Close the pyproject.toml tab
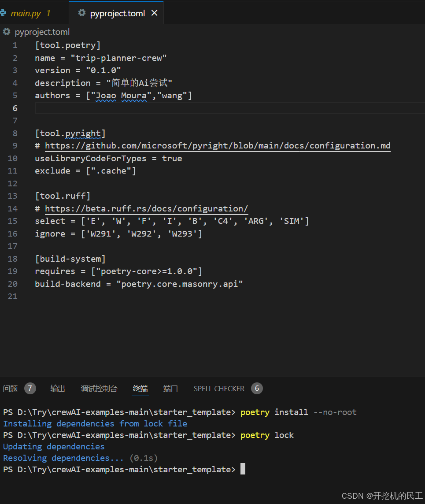 pyautogui.click(x=155, y=13)
